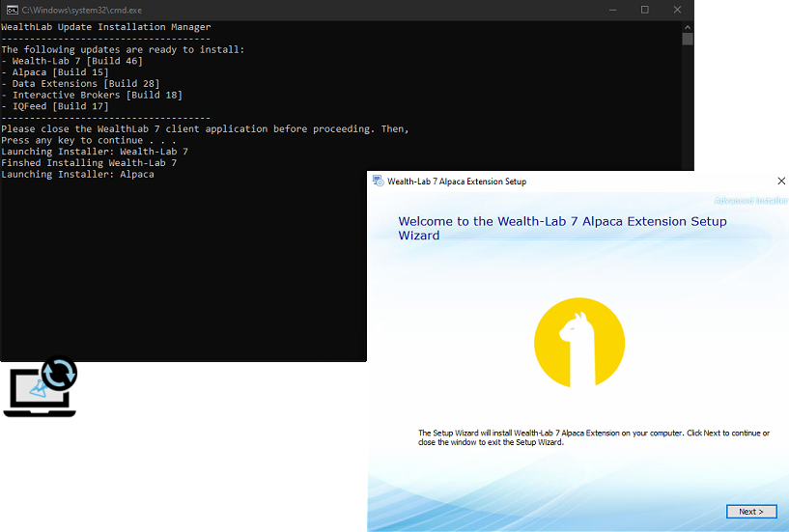789x532 pixels.
Task: Click the 'Press any key to continue' line
Action: point(88,140)
